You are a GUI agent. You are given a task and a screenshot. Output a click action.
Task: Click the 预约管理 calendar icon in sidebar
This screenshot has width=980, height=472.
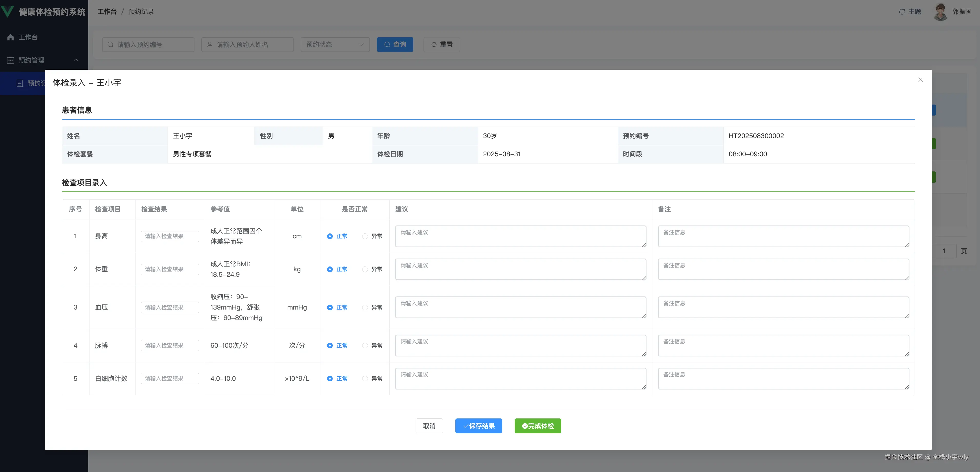coord(11,60)
